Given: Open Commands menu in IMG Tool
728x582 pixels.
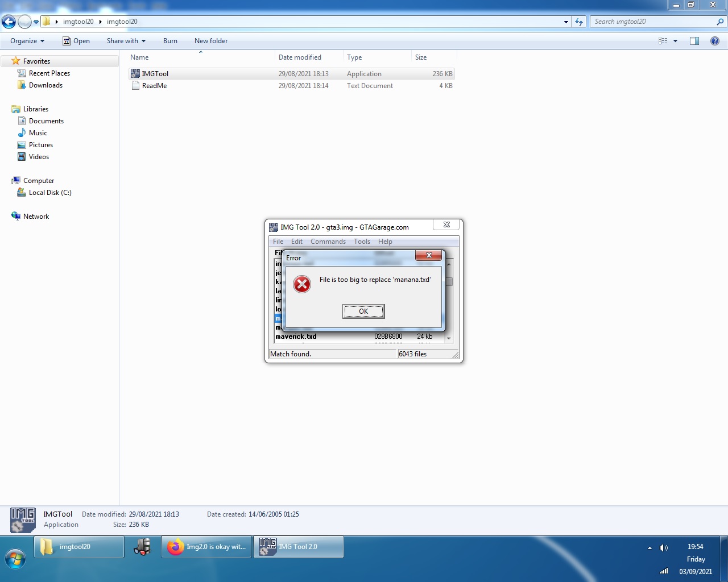Looking at the screenshot, I should (x=328, y=242).
